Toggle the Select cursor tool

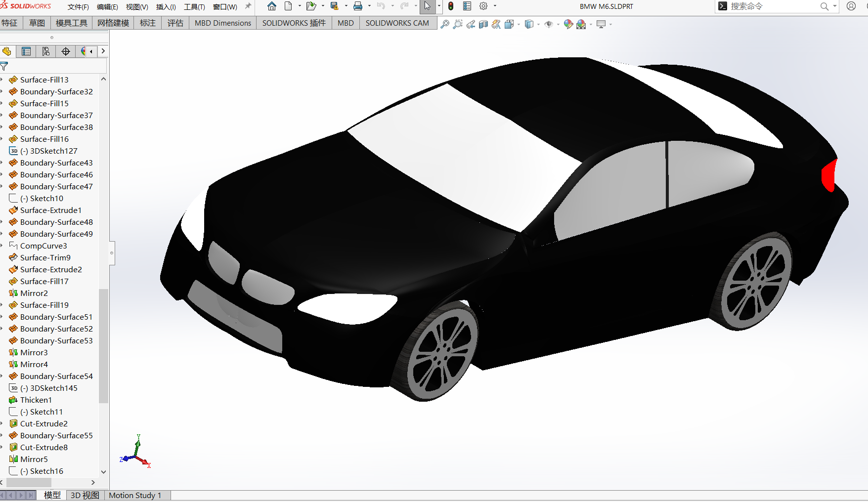click(428, 6)
